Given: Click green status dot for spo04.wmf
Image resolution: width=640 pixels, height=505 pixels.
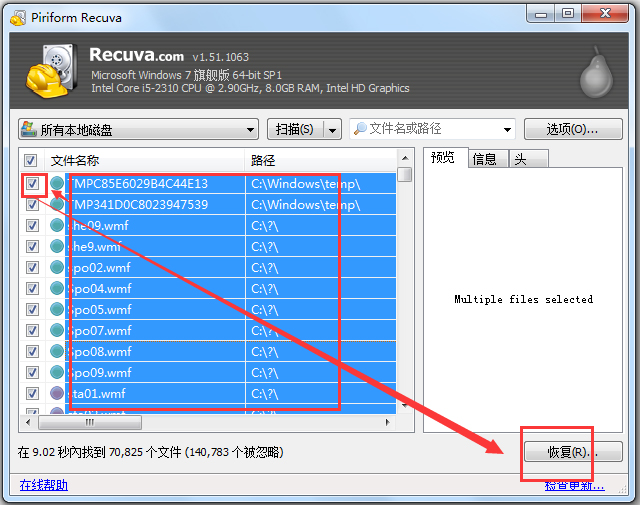Looking at the screenshot, I should click(x=57, y=288).
